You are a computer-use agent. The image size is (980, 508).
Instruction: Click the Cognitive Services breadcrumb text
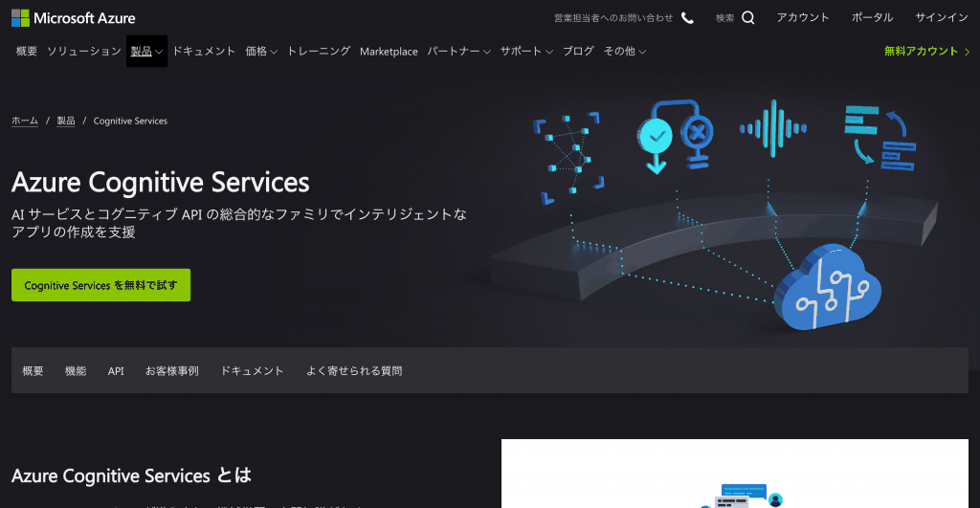point(130,121)
